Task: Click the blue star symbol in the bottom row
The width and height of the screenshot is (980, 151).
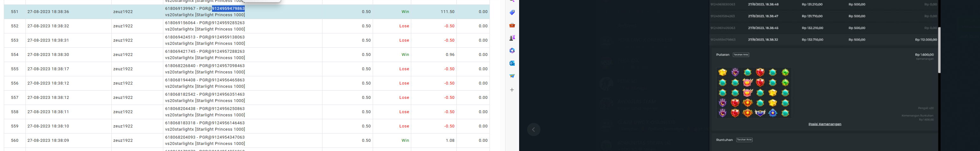Action: (x=773, y=113)
